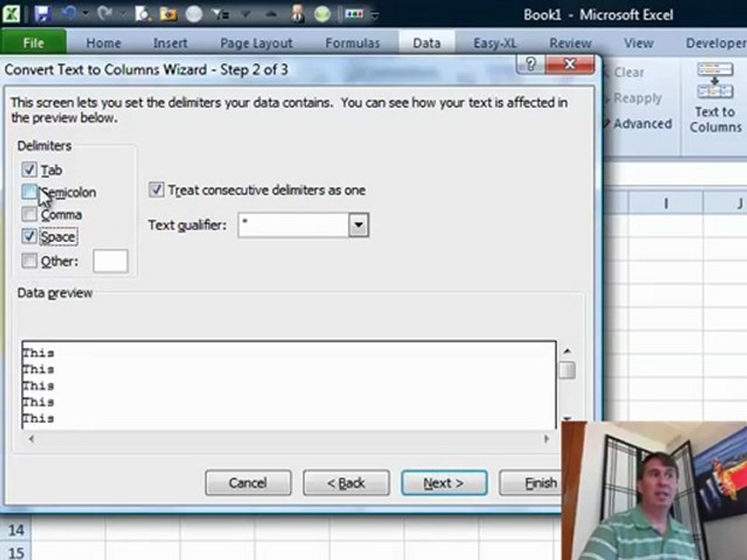
Task: Select the Data ribbon tab
Action: coord(426,43)
